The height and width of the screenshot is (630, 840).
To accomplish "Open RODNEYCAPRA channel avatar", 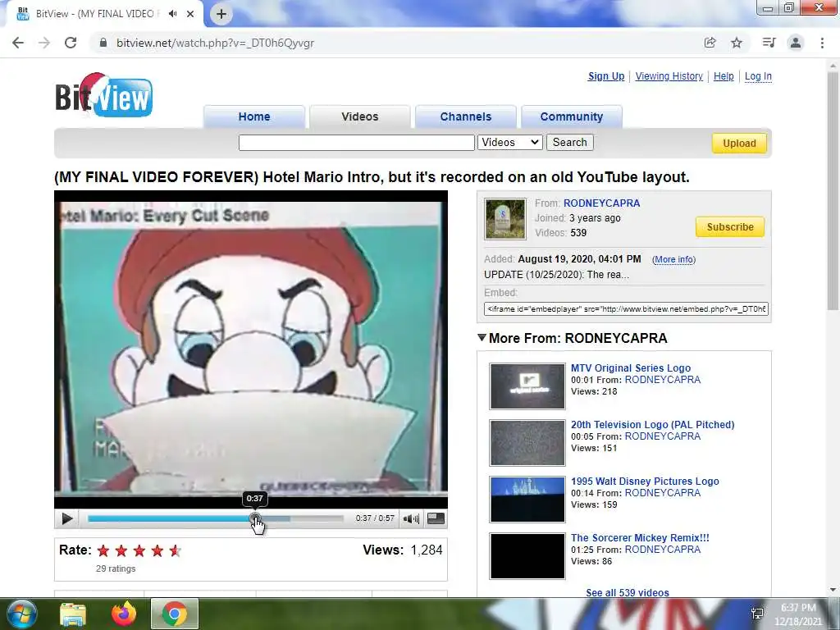I will 505,218.
